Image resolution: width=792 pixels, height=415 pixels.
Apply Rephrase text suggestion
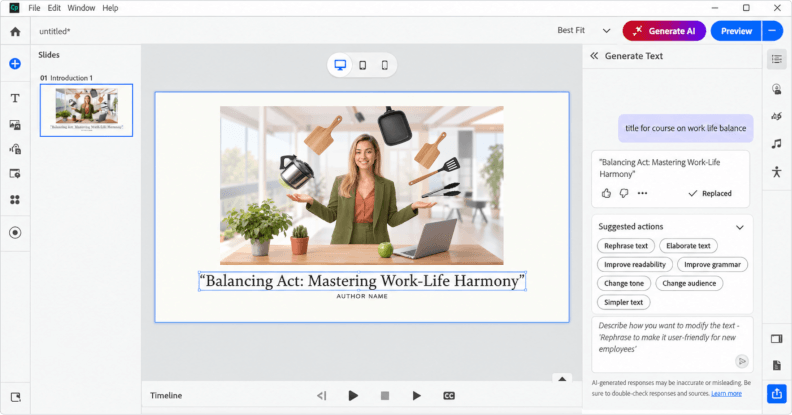click(626, 246)
